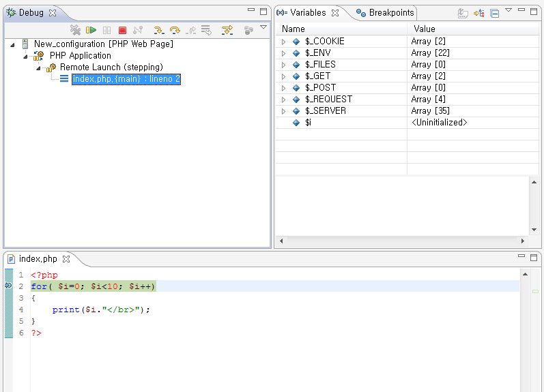Viewport: 544px width, 392px height.
Task: Click the overview ruler marker beside line 2
Action: pos(535,292)
